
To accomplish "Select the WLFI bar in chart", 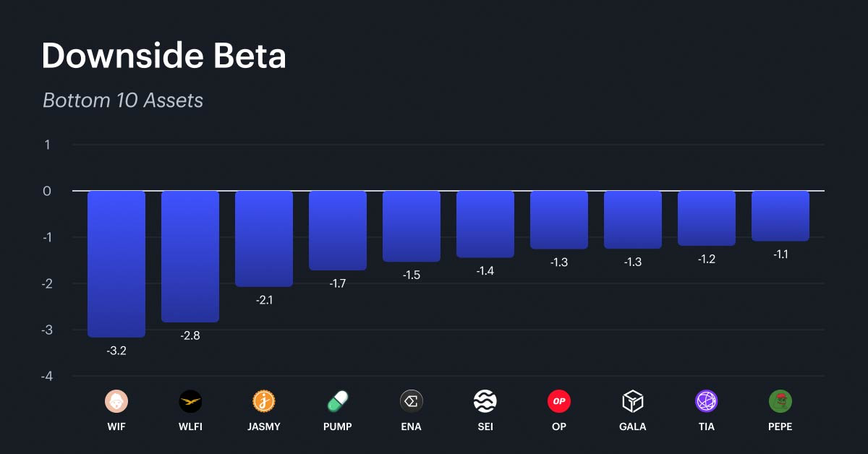I will coord(190,257).
